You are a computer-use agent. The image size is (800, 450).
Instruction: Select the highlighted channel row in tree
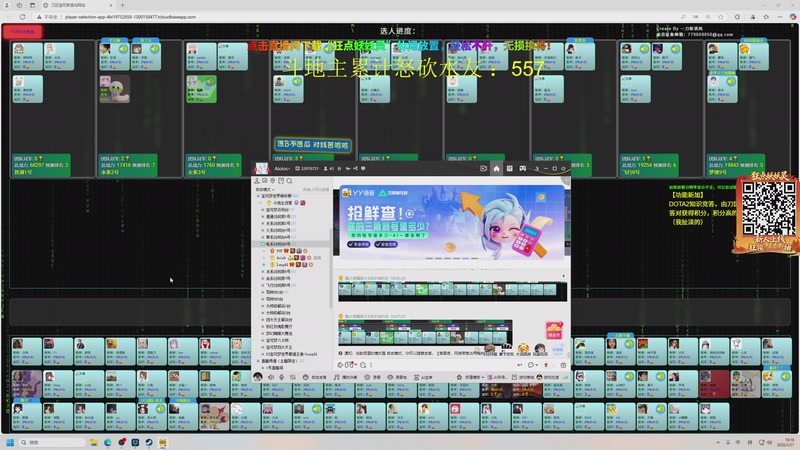point(291,244)
